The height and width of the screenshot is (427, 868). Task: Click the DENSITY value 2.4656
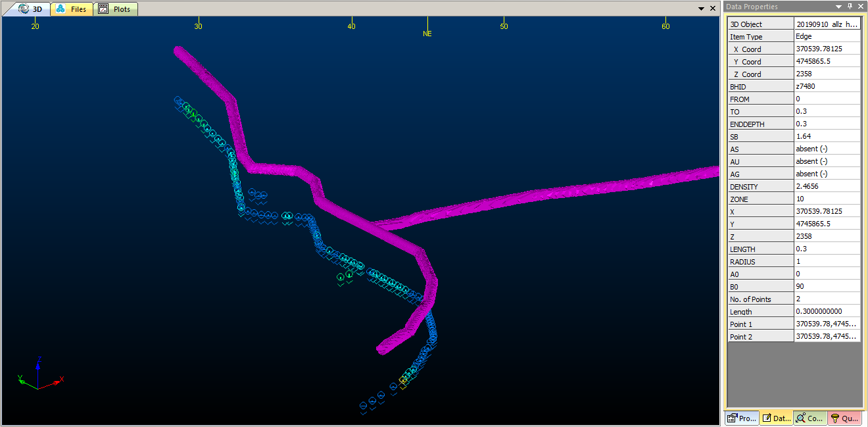827,187
